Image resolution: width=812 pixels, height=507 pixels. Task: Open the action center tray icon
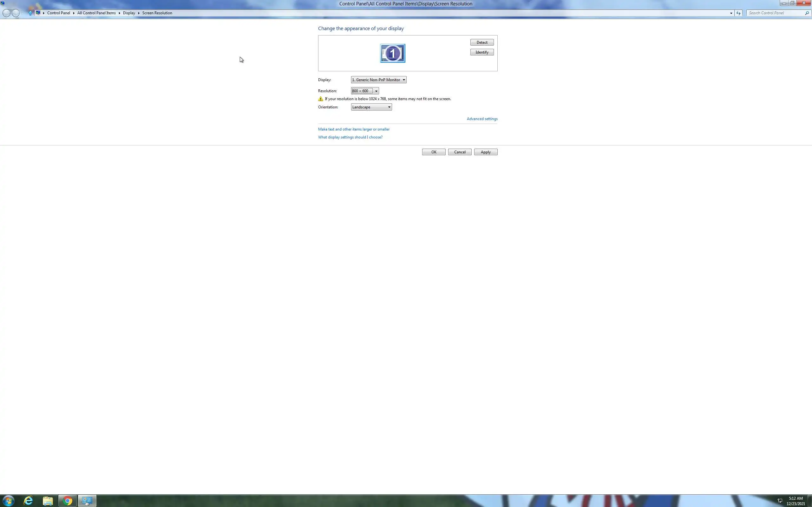pyautogui.click(x=780, y=500)
